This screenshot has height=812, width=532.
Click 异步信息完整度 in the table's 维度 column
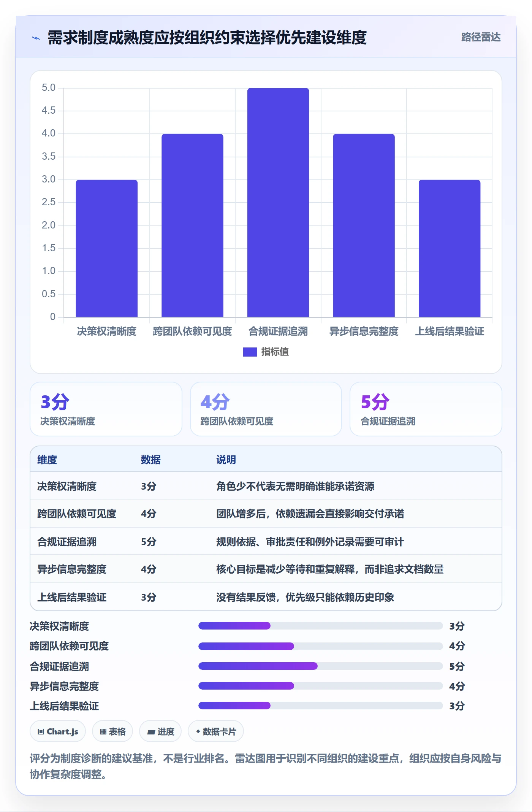tap(72, 569)
